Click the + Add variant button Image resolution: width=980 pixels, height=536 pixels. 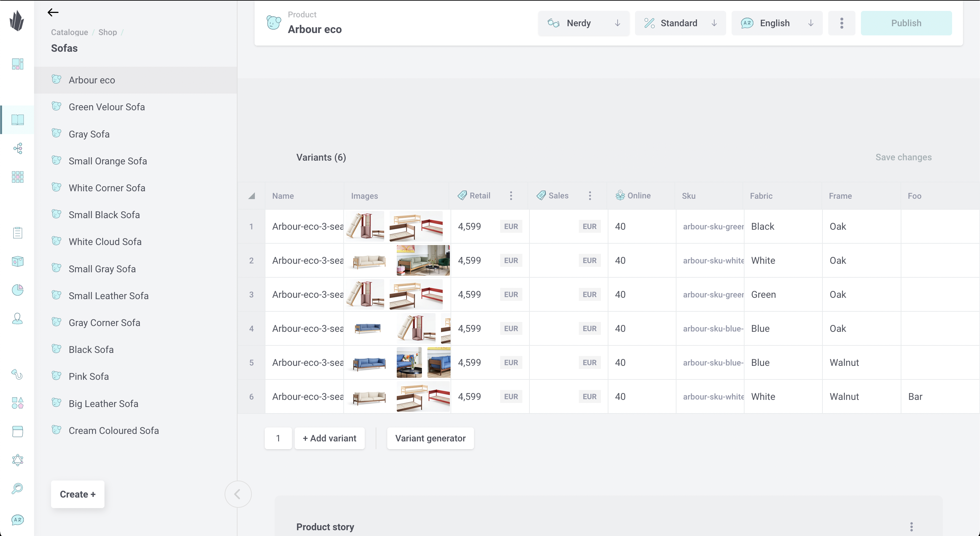tap(329, 438)
